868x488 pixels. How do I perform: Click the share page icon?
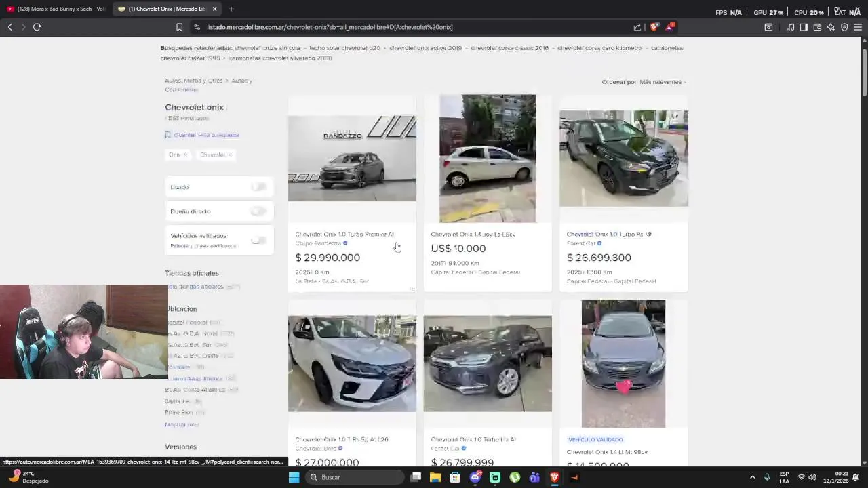pyautogui.click(x=637, y=27)
